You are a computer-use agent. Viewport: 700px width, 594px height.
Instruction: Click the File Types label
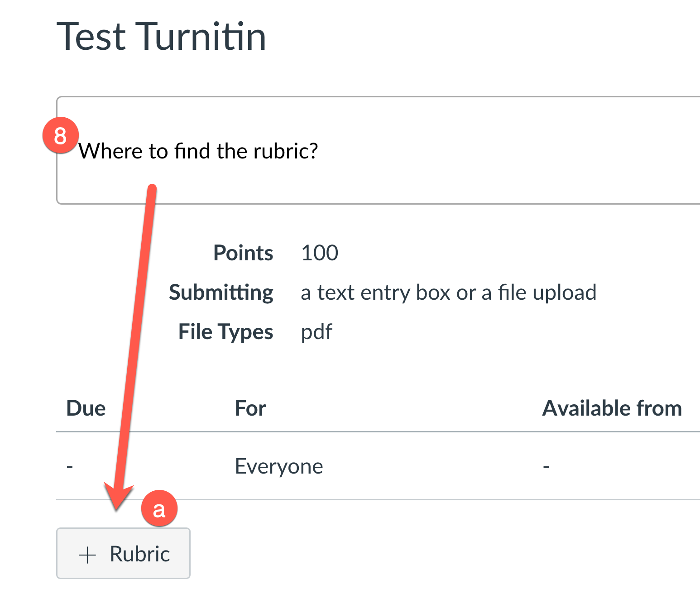tap(225, 332)
